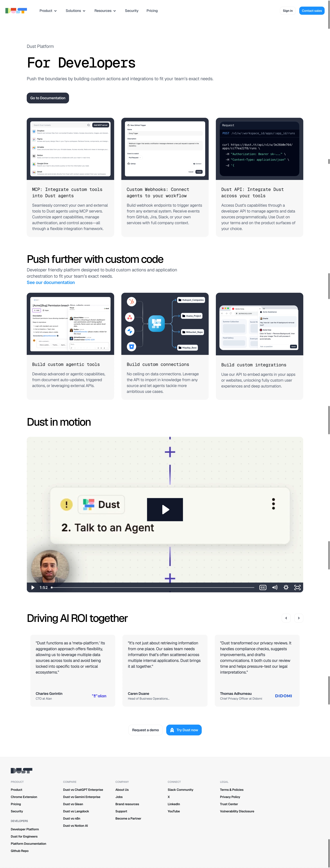Image resolution: width=330 pixels, height=868 pixels.
Task: Show next testimonial with right arrow
Action: click(x=299, y=618)
